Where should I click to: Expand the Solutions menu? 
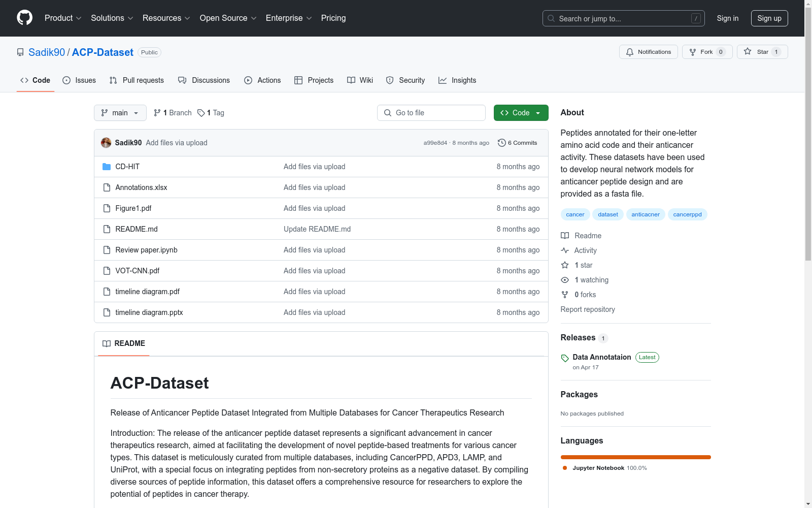pyautogui.click(x=112, y=18)
